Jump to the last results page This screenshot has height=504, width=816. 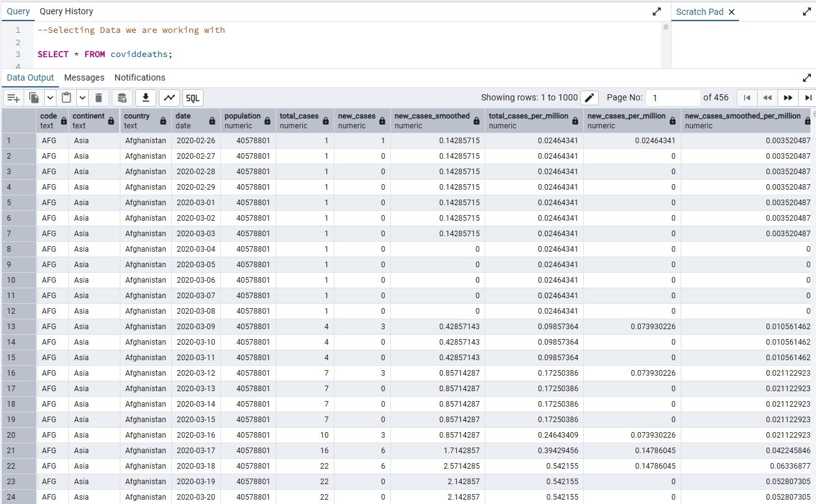pos(807,98)
